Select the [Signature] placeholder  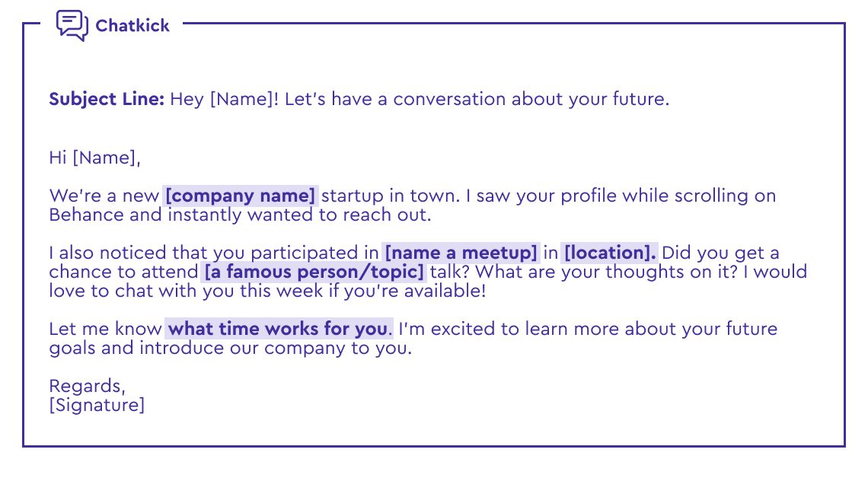click(97, 405)
